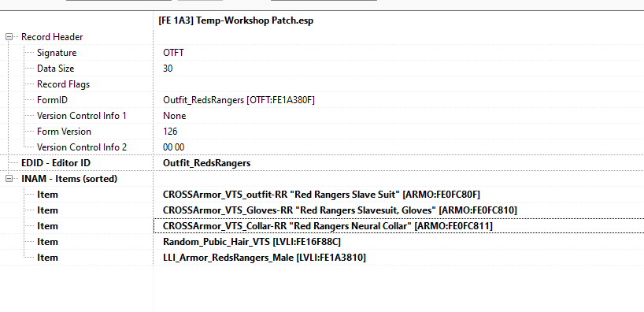Screen dimensions: 644x312
Task: Select the INAM - Items (sorted) label
Action: pyautogui.click(x=69, y=179)
